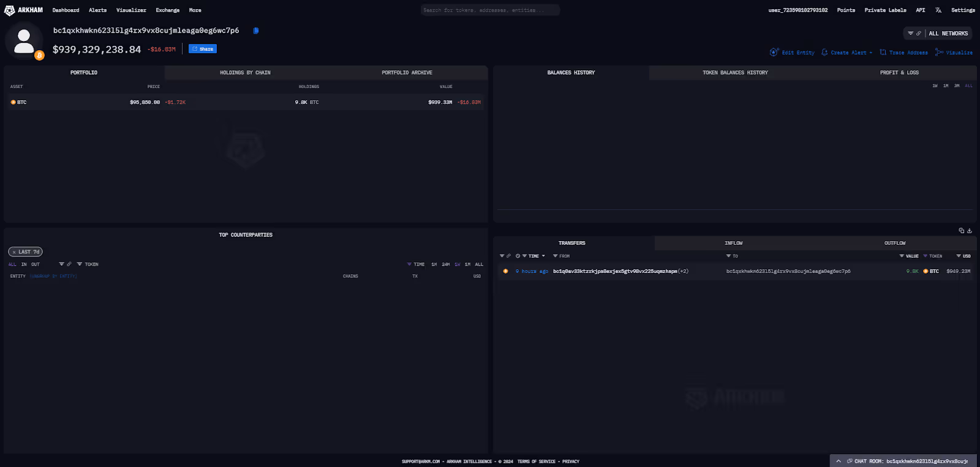Viewport: 980px width, 467px height.
Task: Select ALL direction in counterparties
Action: (12, 264)
